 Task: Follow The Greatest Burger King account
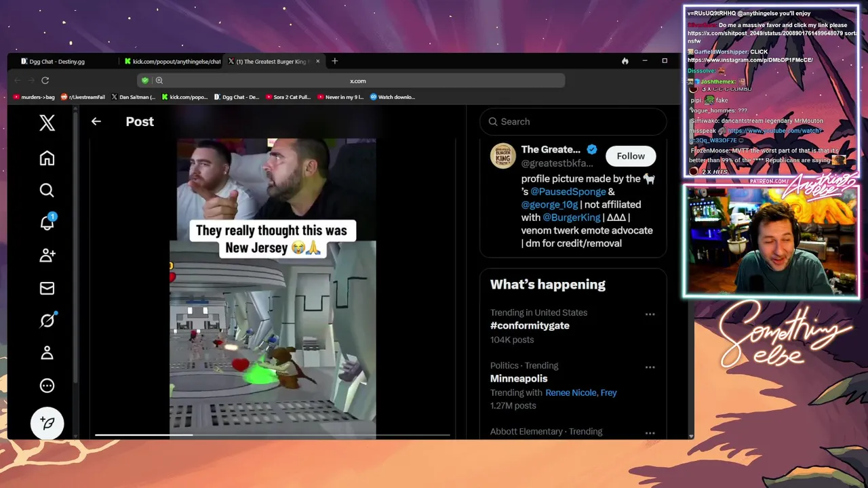pos(631,156)
